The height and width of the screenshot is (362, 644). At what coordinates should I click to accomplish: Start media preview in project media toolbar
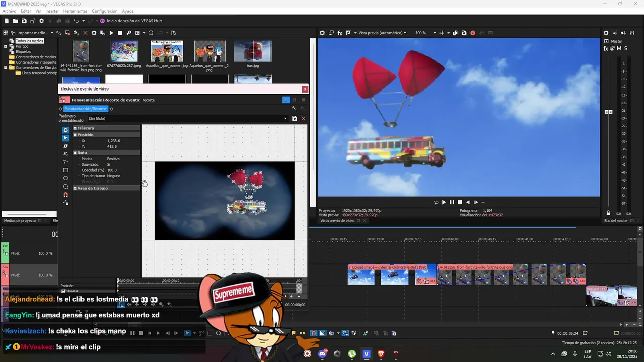point(111,33)
